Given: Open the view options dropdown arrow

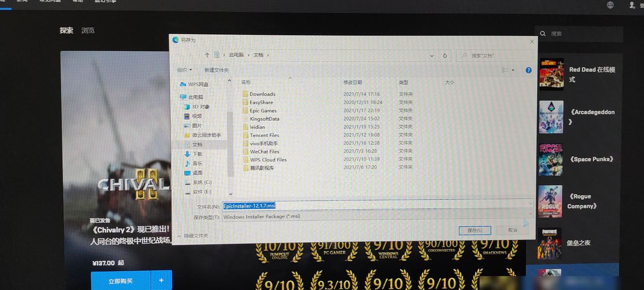Looking at the screenshot, I should coord(513,71).
